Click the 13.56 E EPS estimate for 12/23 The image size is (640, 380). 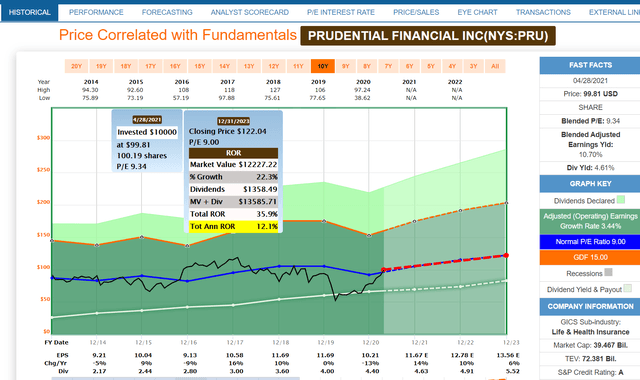coord(508,356)
